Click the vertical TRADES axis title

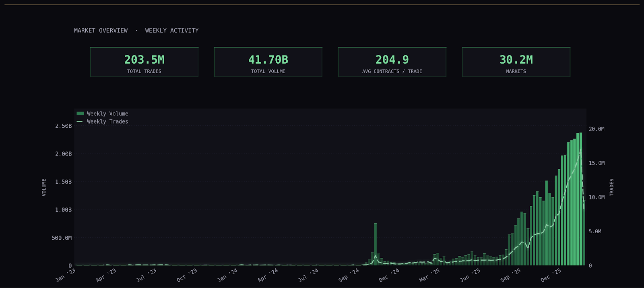[611, 187]
